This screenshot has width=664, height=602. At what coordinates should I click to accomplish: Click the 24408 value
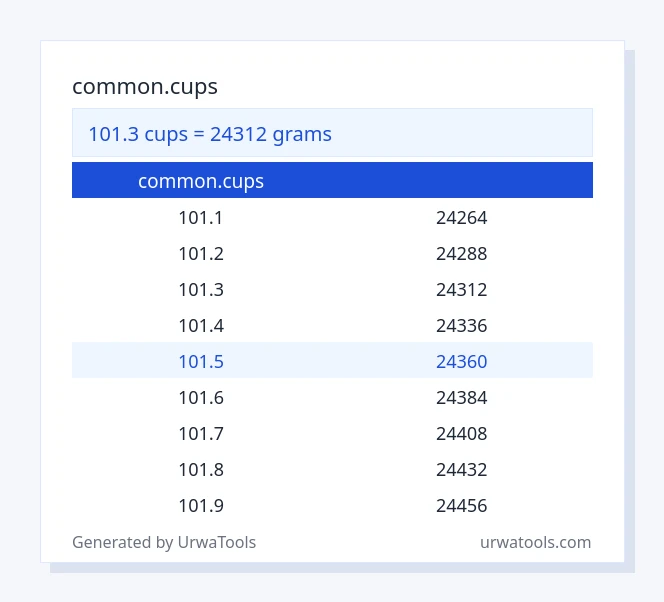click(x=462, y=434)
